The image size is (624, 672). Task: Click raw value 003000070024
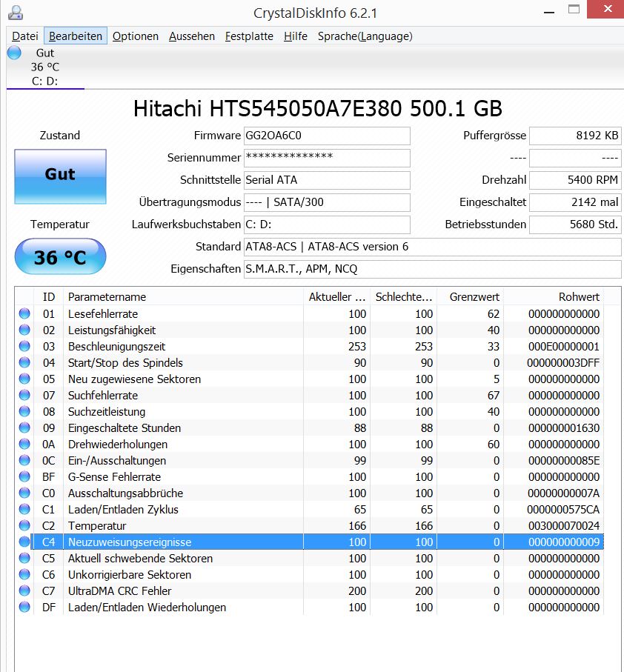coord(563,525)
